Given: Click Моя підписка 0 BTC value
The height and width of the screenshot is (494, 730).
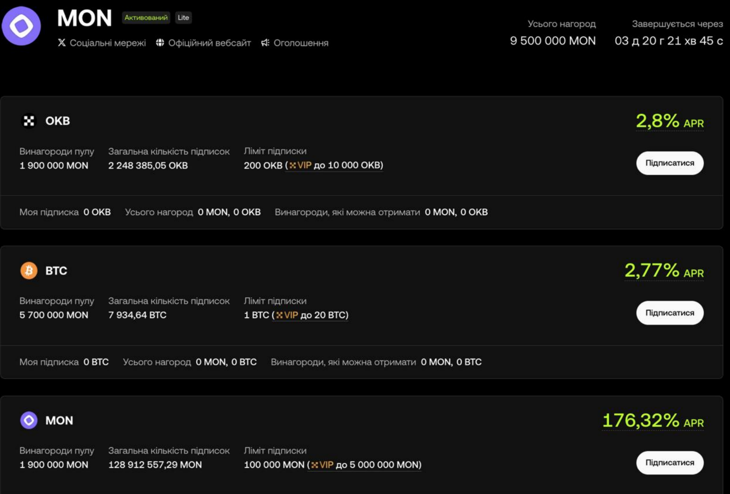Looking at the screenshot, I should (x=96, y=362).
